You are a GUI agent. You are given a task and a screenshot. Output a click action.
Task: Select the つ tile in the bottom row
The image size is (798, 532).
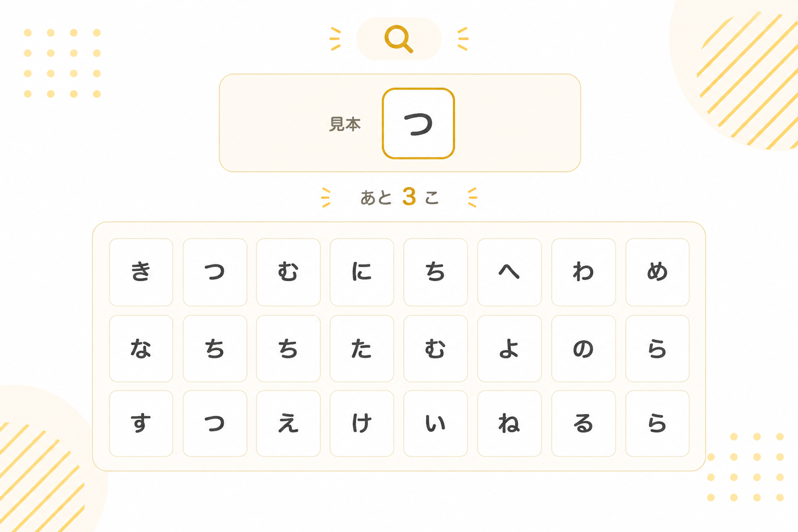click(215, 423)
